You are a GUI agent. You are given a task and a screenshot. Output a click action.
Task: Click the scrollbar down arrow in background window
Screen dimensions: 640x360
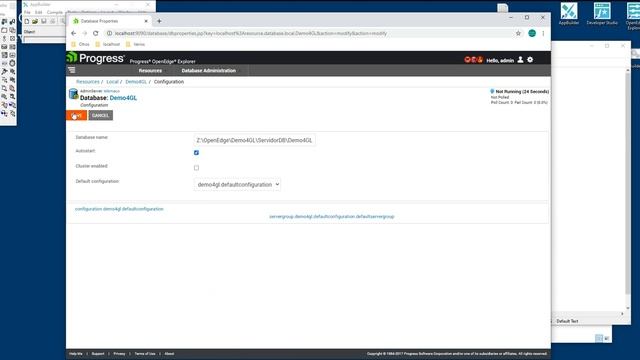tap(628, 309)
